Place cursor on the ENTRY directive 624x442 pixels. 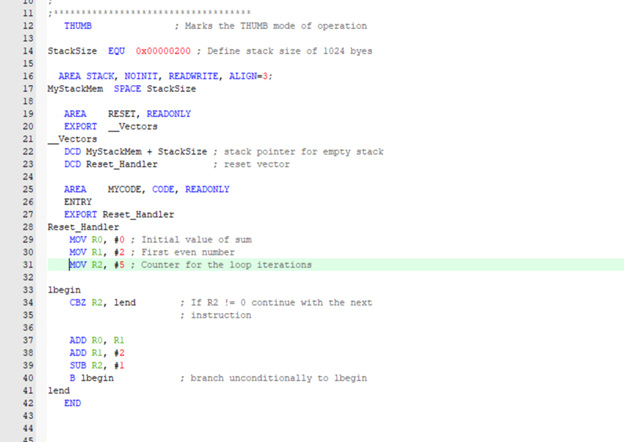(x=77, y=202)
